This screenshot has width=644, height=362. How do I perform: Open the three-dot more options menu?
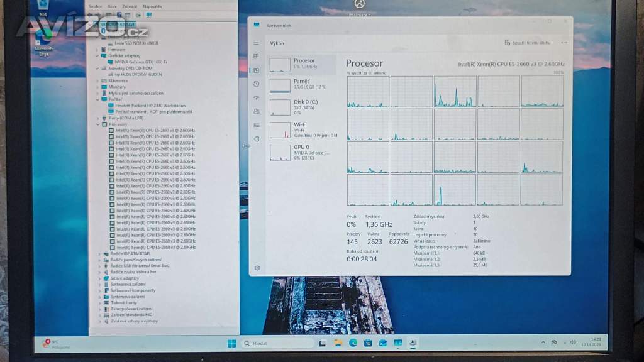pyautogui.click(x=563, y=43)
